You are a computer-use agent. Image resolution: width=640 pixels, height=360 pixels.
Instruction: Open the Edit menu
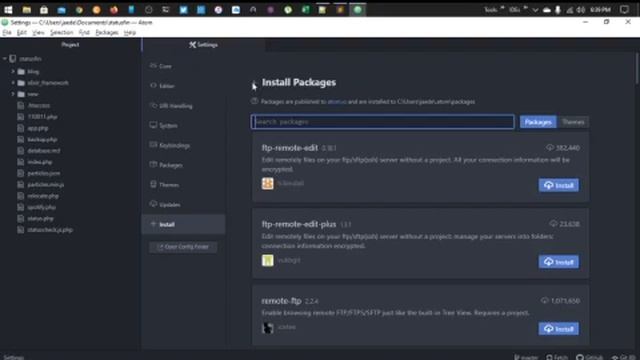[22, 33]
